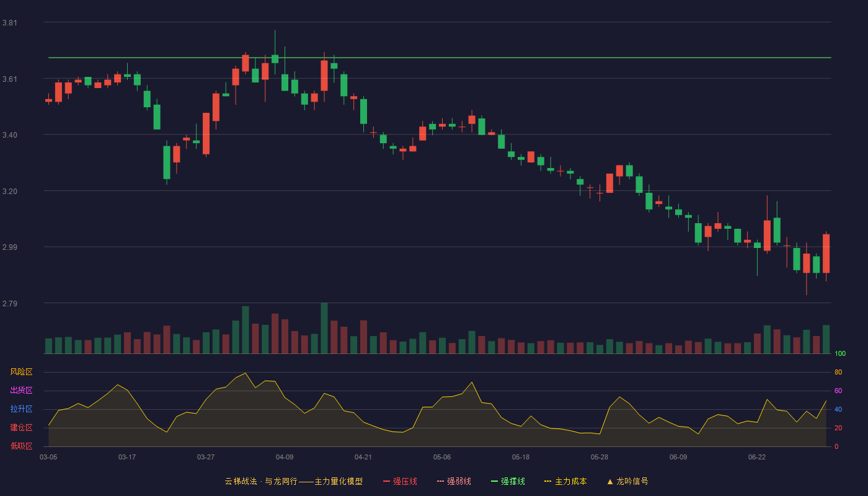Viewport: 868px width, 496px height.
Task: Click the 04-09 date label
Action: (x=285, y=457)
